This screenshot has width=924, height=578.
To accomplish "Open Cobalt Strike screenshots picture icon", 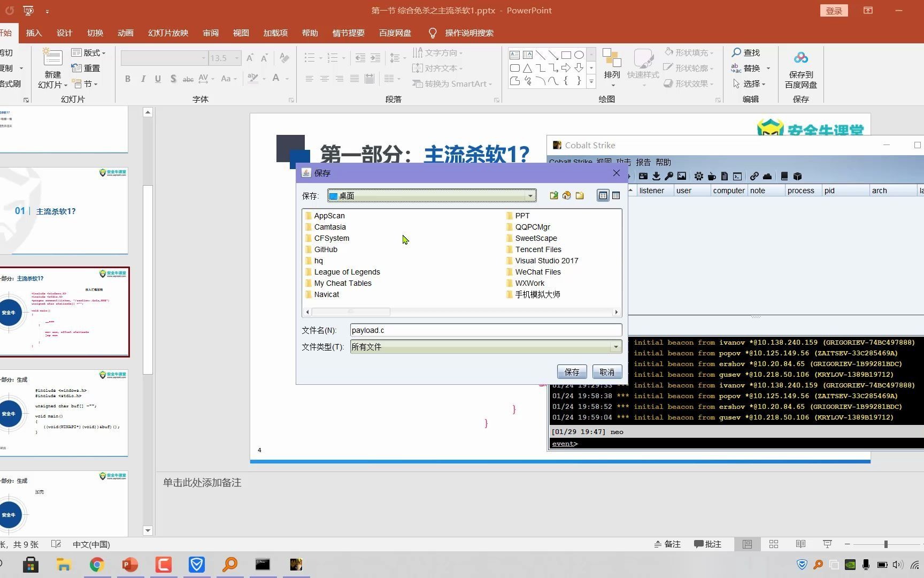I will click(682, 176).
